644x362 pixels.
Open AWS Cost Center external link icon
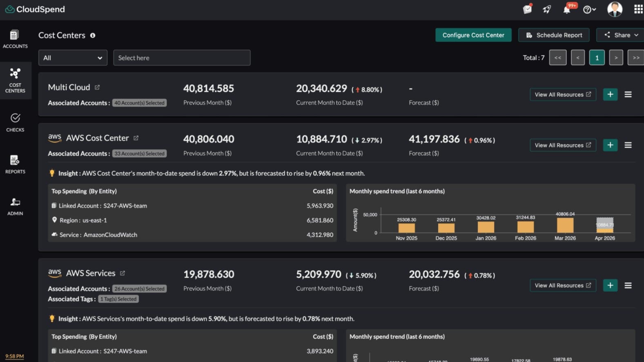click(136, 138)
